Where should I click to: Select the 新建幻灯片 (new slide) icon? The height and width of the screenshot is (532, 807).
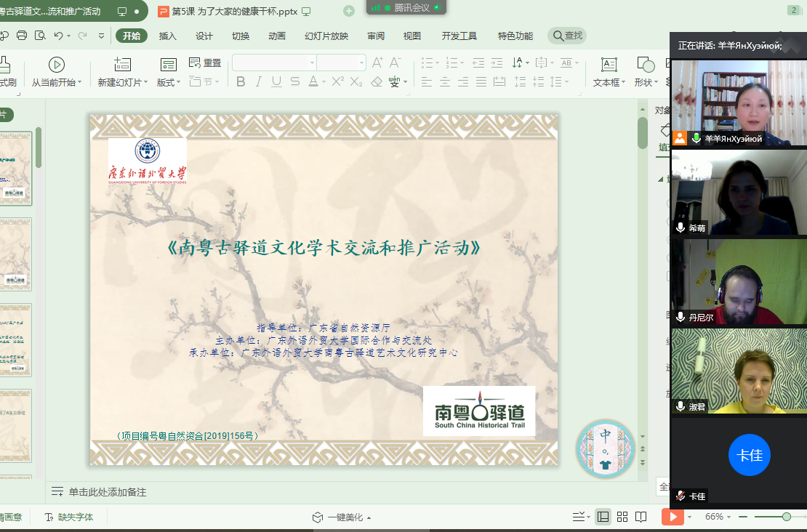click(x=121, y=65)
